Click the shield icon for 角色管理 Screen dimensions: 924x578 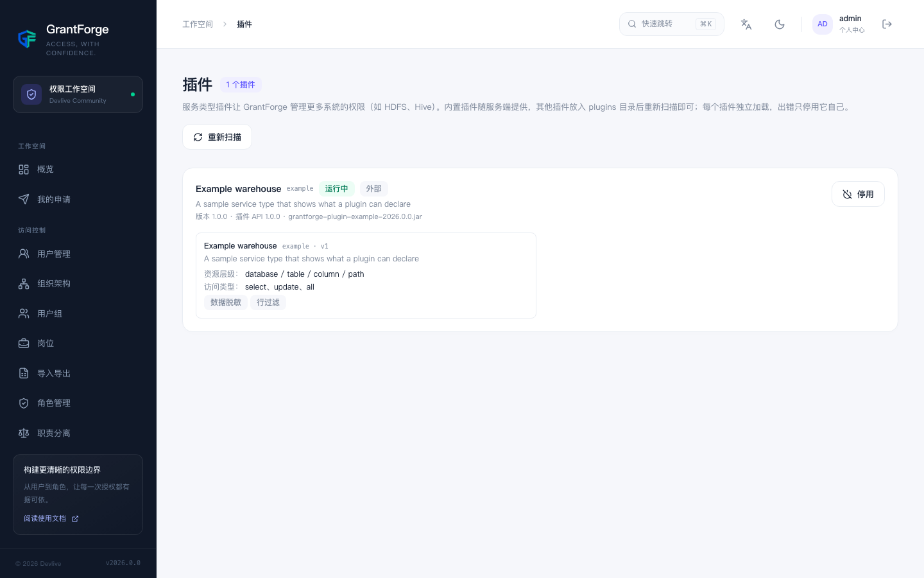pyautogui.click(x=24, y=403)
